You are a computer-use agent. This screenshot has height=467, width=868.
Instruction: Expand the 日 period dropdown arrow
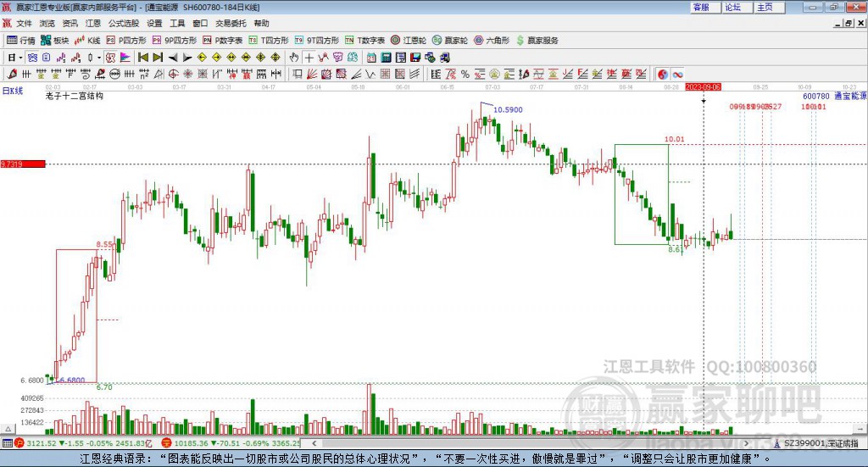point(20,58)
